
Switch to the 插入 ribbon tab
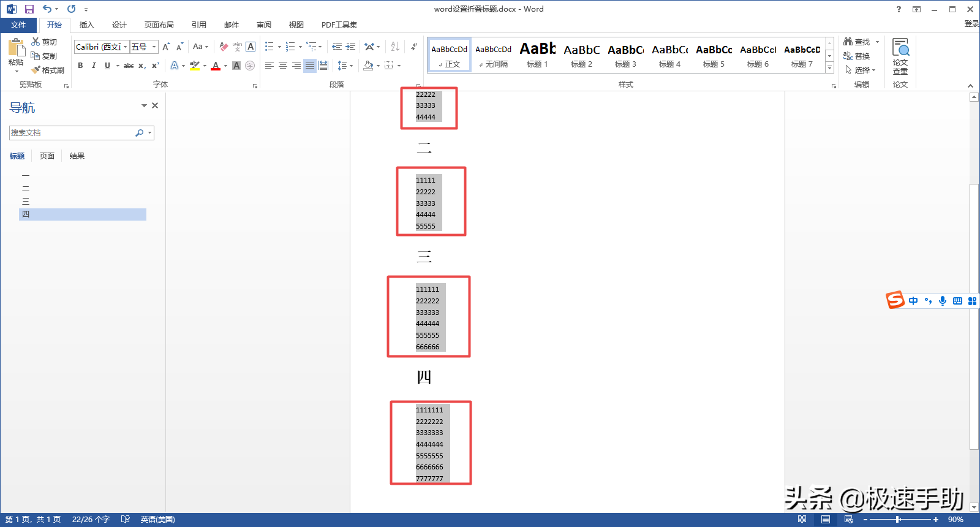pyautogui.click(x=86, y=25)
